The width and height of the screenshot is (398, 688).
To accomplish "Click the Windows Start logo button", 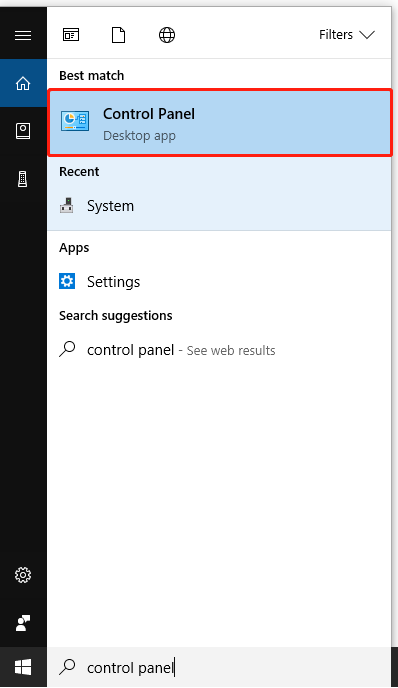I will coord(23,667).
